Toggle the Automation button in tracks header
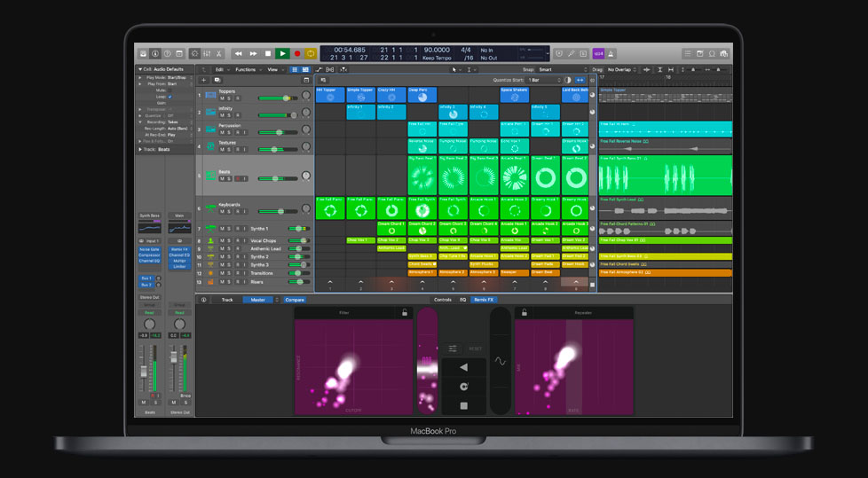Screen dimensions: 868x478 tap(319, 70)
